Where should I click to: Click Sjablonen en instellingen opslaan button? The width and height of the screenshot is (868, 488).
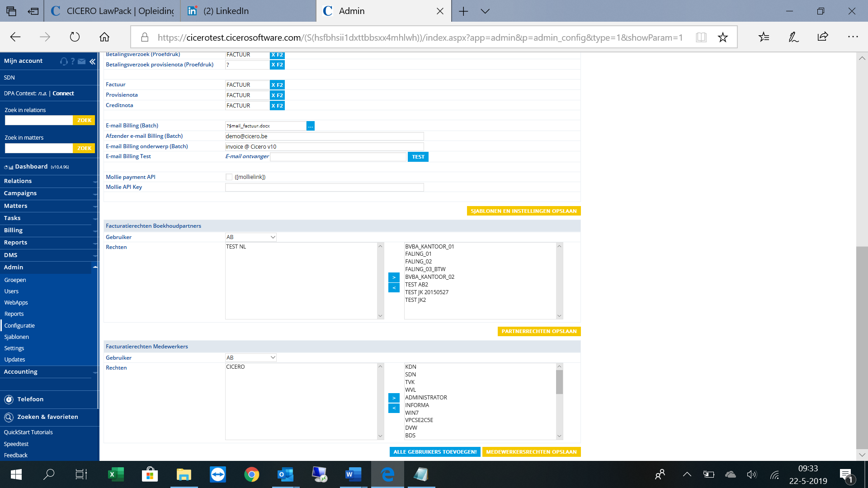click(524, 211)
